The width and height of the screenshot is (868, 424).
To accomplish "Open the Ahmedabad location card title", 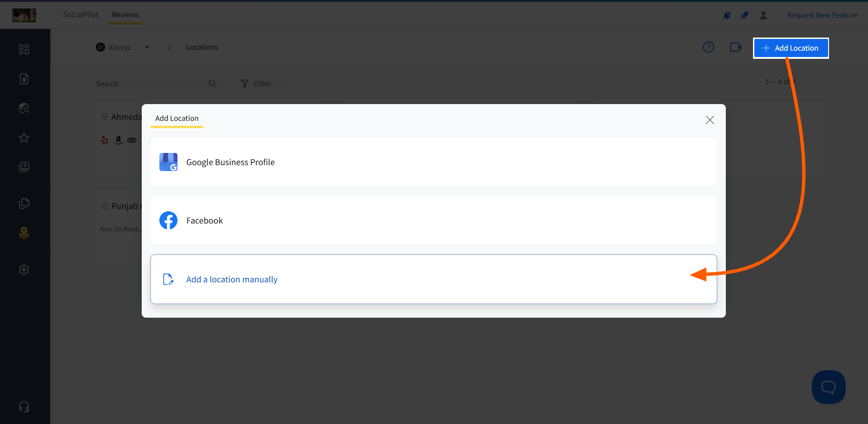I will (x=126, y=117).
